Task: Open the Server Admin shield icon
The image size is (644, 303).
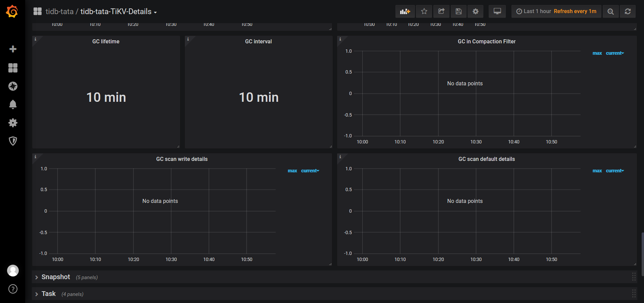Action: 13,141
